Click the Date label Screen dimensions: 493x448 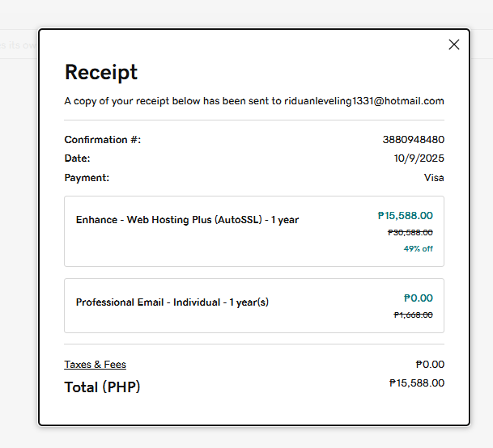[x=77, y=158]
